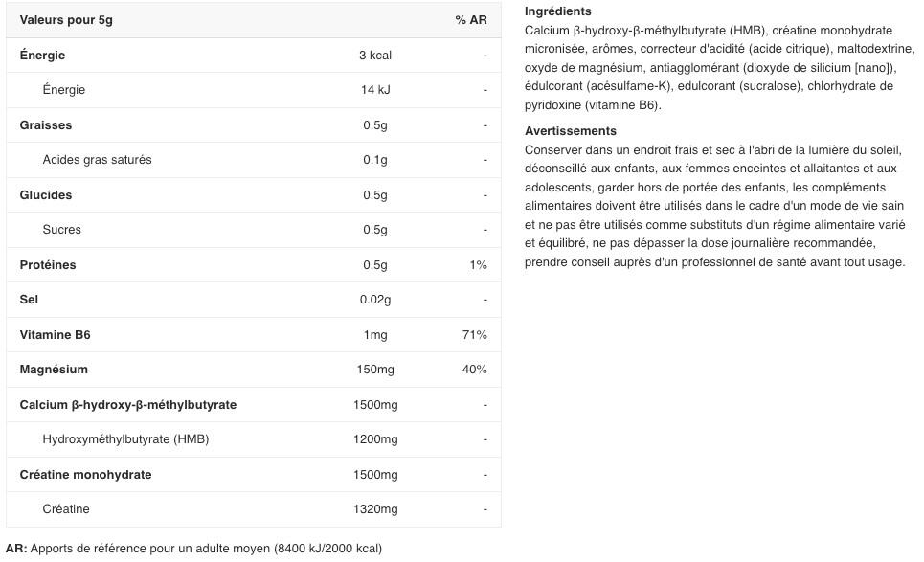Select the "Magnésium" row label
The height and width of the screenshot is (562, 924).
pos(54,370)
